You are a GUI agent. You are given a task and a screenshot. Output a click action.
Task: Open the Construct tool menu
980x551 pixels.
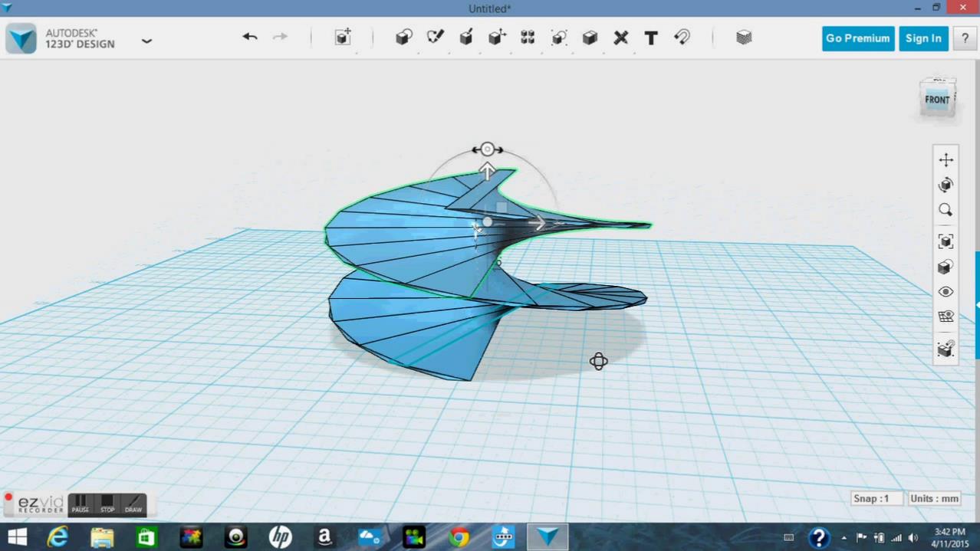point(466,38)
